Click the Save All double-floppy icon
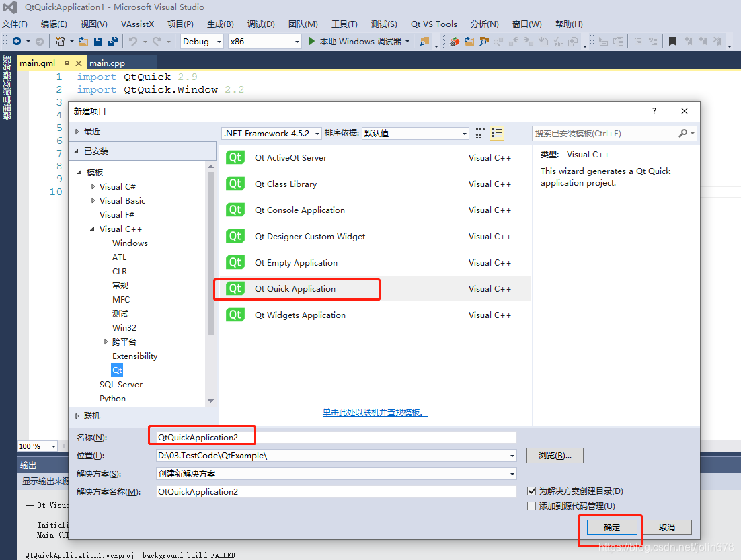 (x=113, y=42)
